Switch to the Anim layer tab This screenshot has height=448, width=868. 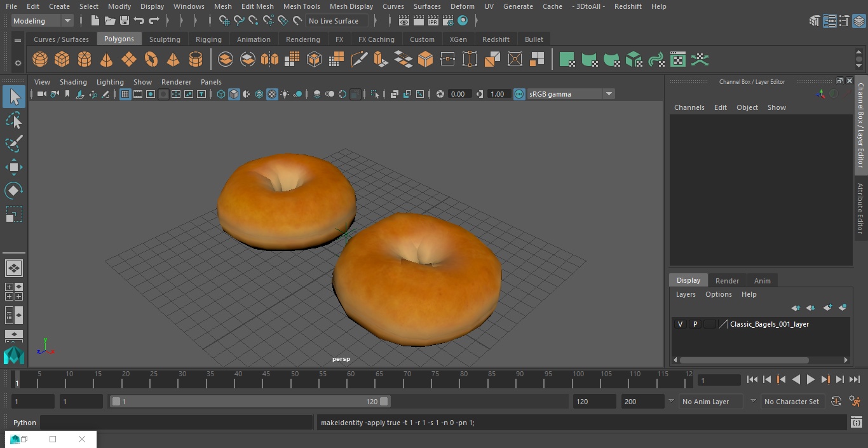point(762,281)
